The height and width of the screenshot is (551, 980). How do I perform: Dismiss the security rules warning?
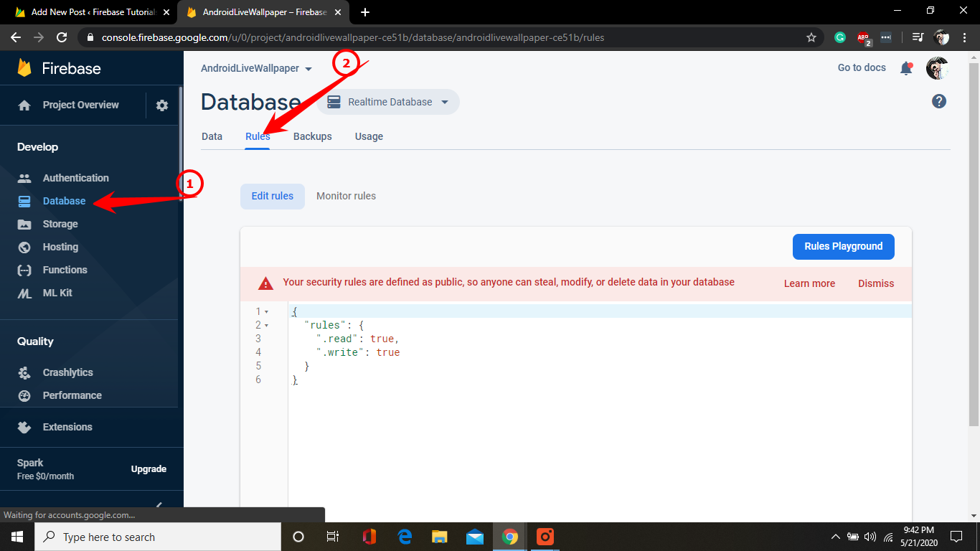coord(875,283)
